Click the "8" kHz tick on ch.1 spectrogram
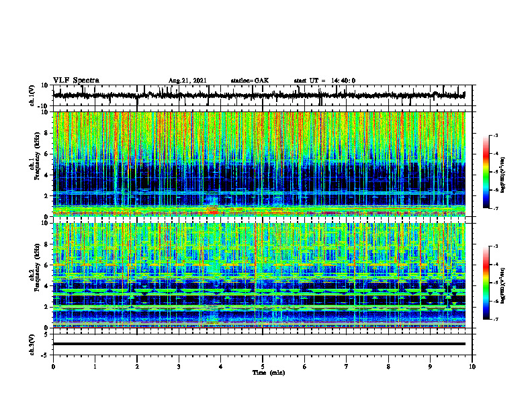The height and width of the screenshot is (411, 532). pos(46,133)
